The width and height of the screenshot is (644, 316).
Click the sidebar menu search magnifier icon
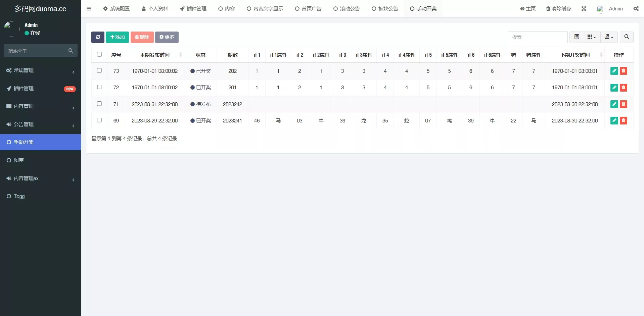[x=71, y=51]
